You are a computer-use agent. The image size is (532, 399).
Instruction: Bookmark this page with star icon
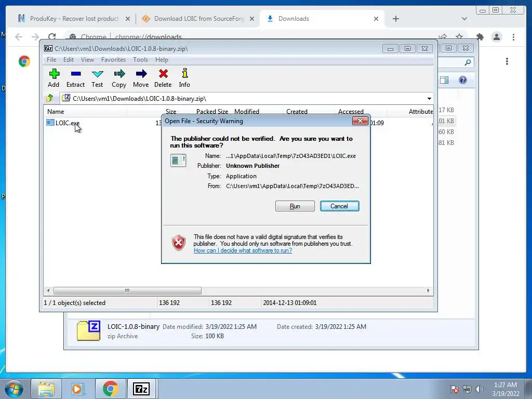point(459,37)
